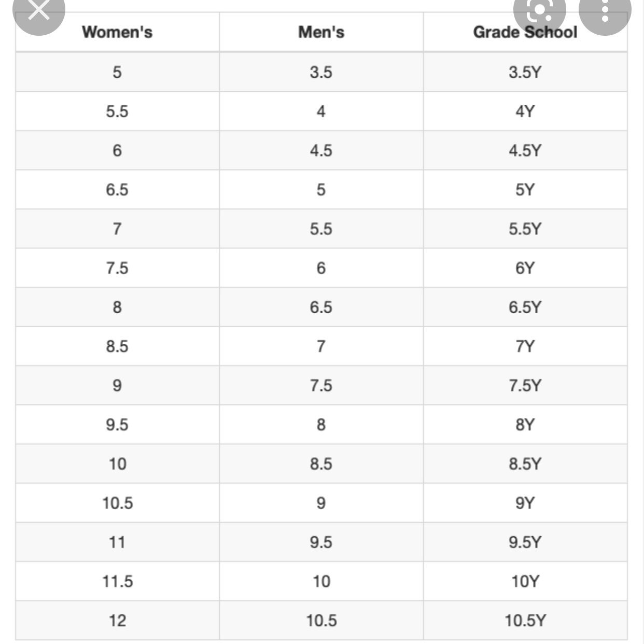Tap the women's size 7.5 cell
This screenshot has height=644, width=644.
tap(117, 268)
